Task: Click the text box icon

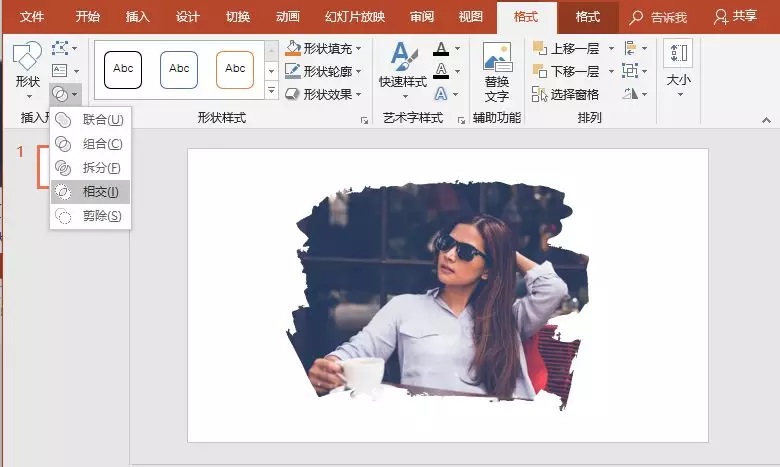Action: (x=60, y=71)
